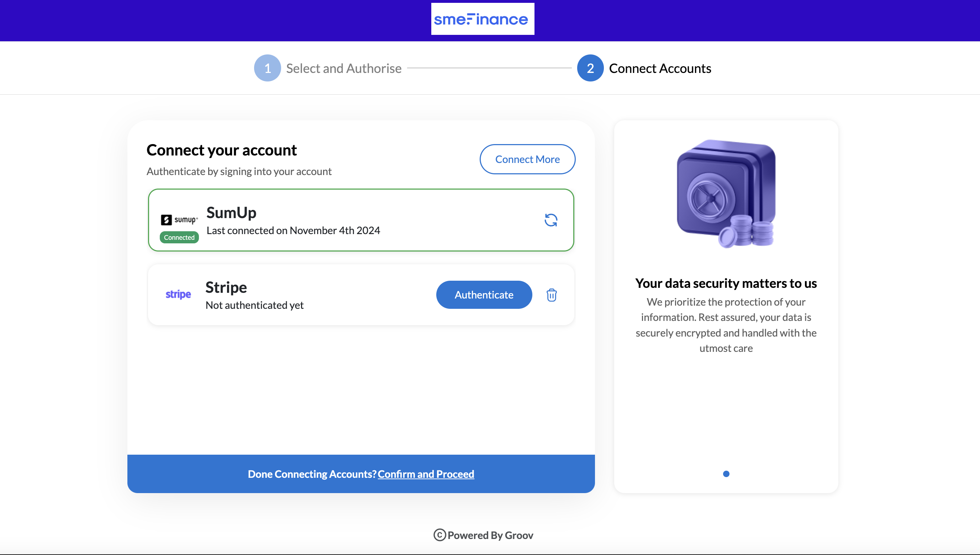Click the step 2 circle
980x555 pixels.
(x=590, y=68)
